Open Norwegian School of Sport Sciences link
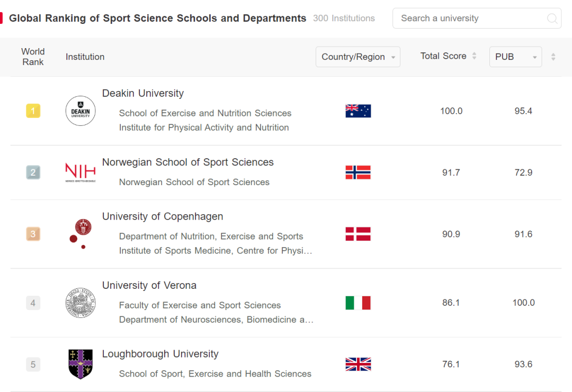This screenshot has width=572, height=392. 187,162
